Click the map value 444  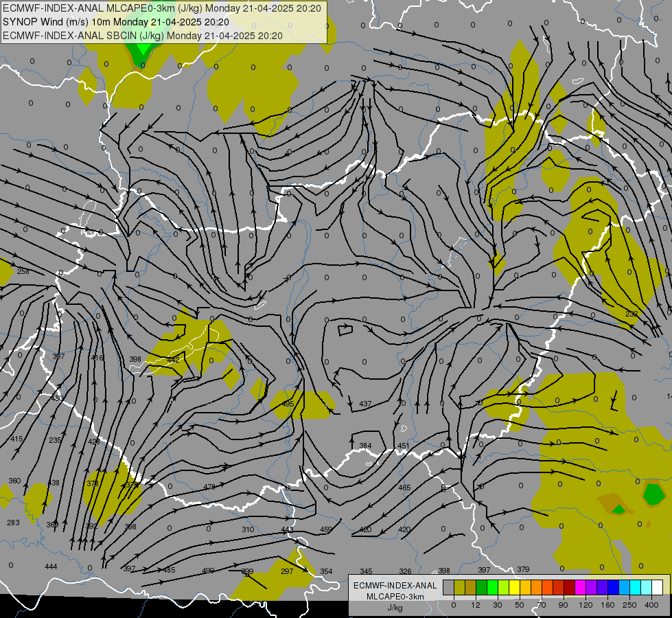(51, 566)
